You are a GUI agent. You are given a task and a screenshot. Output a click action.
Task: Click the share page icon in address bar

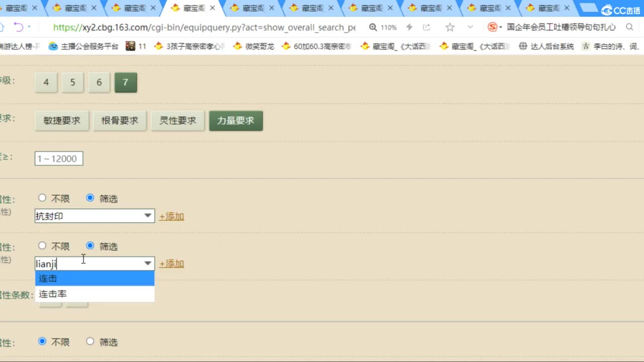(x=427, y=27)
